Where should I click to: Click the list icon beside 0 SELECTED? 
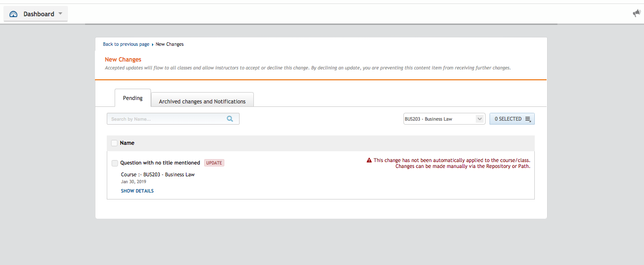coord(528,119)
